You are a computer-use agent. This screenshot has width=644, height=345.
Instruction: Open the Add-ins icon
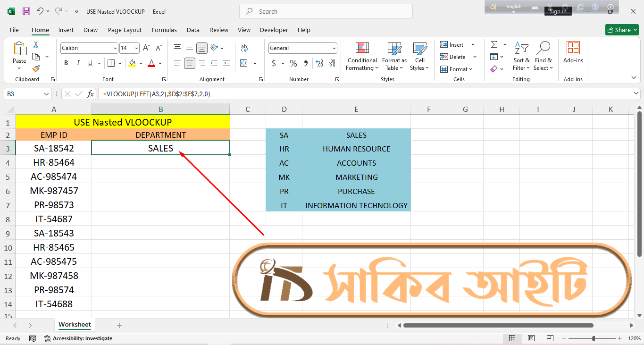(573, 52)
